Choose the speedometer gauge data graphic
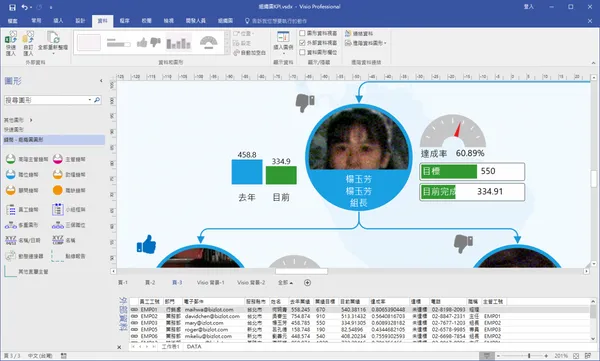 209,42
